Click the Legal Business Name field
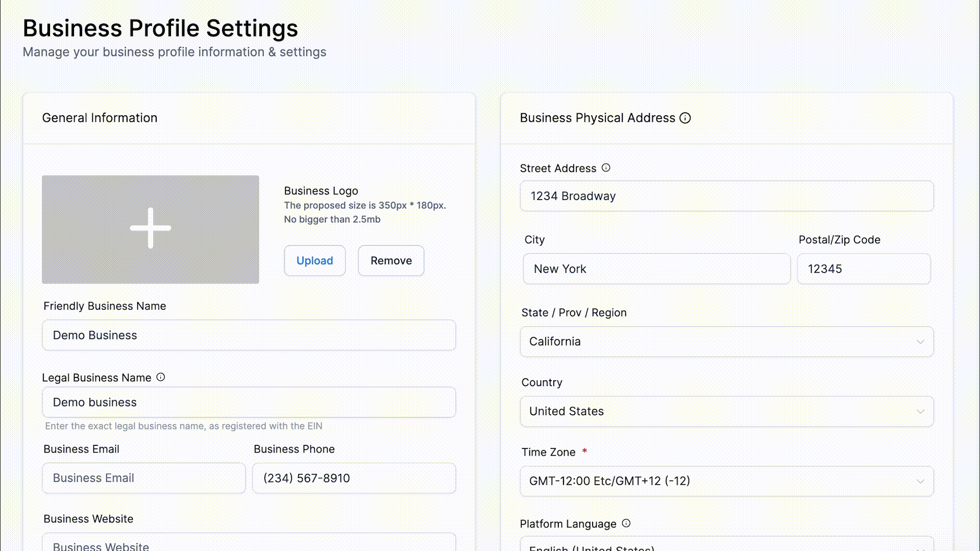The height and width of the screenshot is (551, 980). (249, 402)
